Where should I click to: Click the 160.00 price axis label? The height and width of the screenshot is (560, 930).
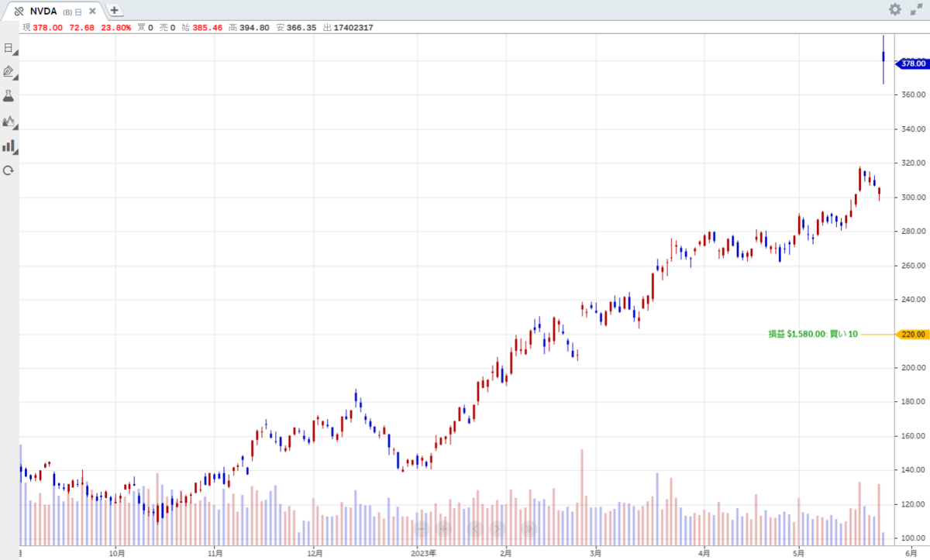tap(912, 436)
